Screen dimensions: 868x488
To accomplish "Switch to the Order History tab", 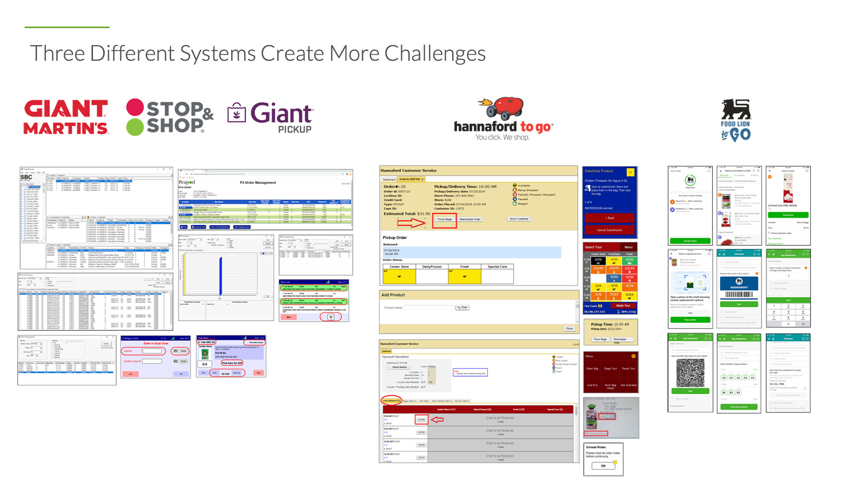I will pos(424,401).
